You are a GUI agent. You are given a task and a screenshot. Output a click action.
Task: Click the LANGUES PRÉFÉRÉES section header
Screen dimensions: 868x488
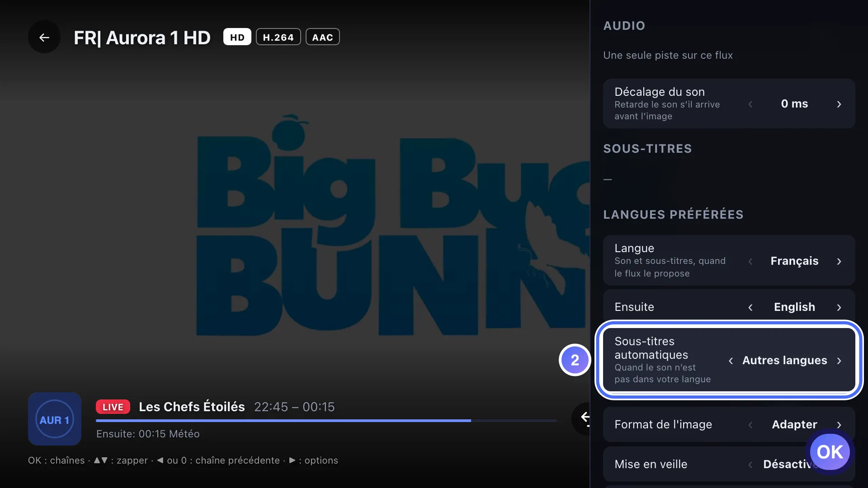[x=673, y=215]
